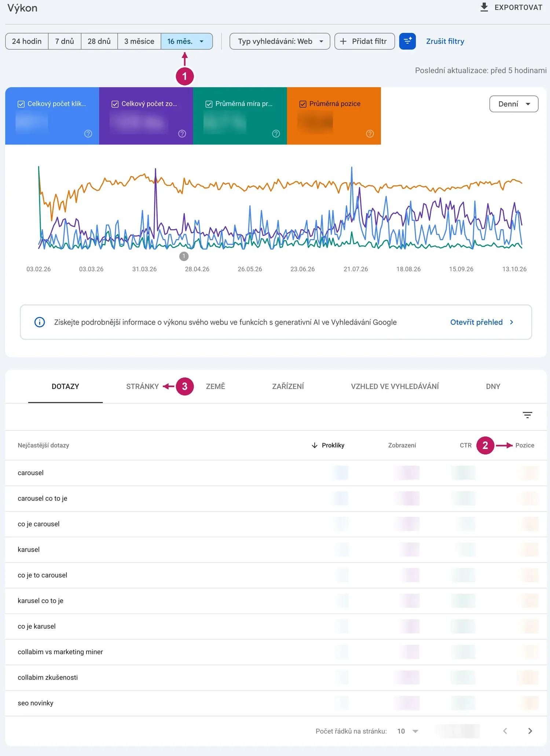The height and width of the screenshot is (756, 550).
Task: Toggle the Průměrná míra prokliku checkbox
Action: tap(209, 104)
